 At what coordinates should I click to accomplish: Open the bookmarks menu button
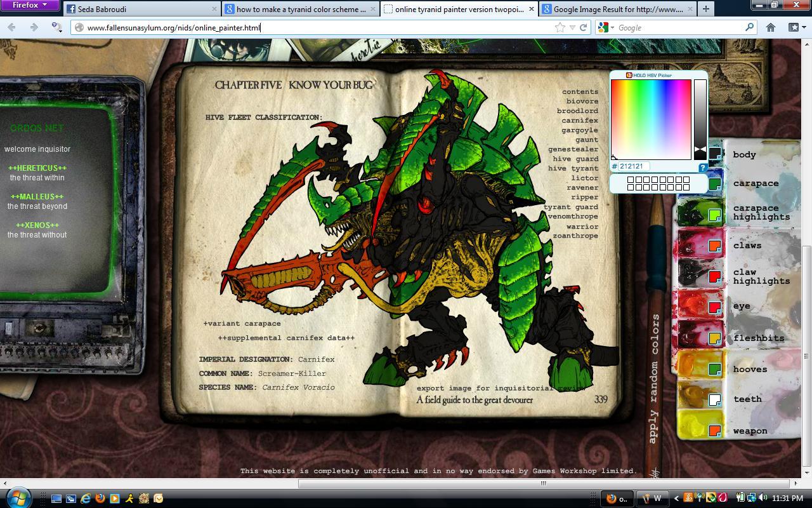pos(796,27)
